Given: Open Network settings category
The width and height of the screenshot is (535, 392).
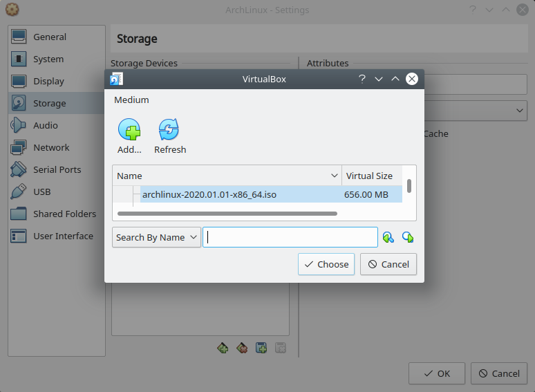Looking at the screenshot, I should point(57,147).
